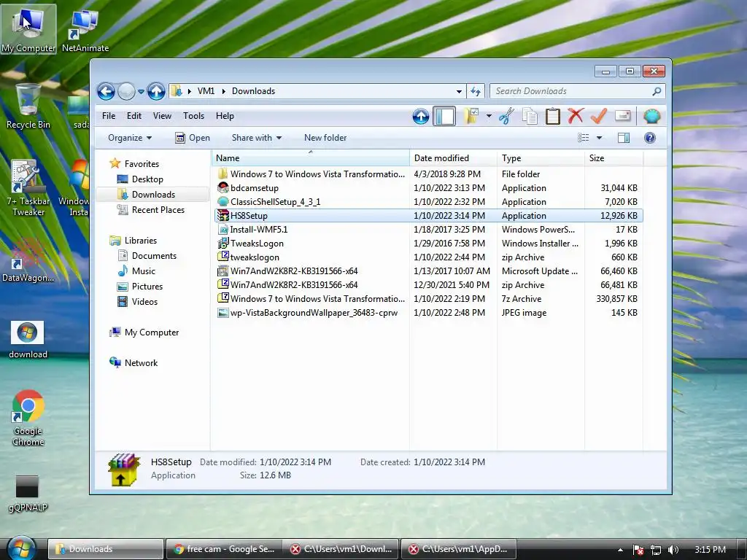Click the Paste clipboard toolbar icon
This screenshot has height=560, width=747.
point(553,116)
